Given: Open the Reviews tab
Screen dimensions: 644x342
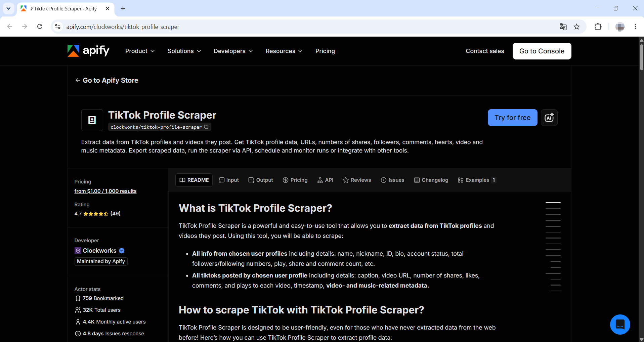Looking at the screenshot, I should tap(357, 180).
